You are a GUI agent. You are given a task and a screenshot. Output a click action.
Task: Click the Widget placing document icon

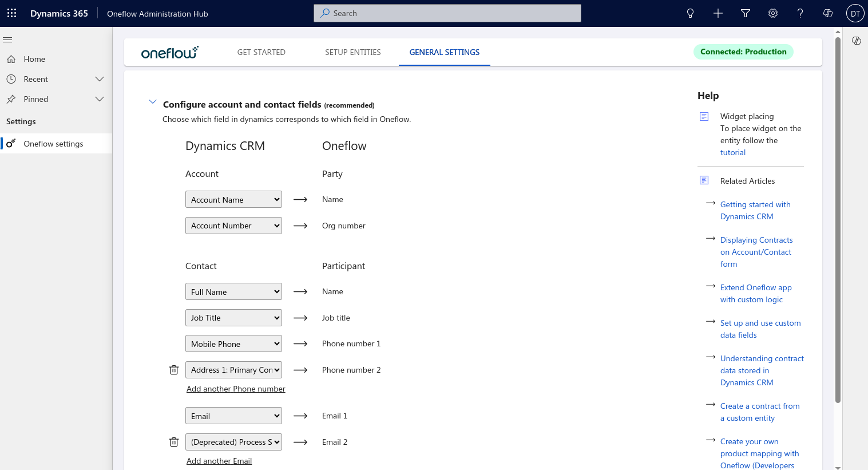tap(704, 117)
